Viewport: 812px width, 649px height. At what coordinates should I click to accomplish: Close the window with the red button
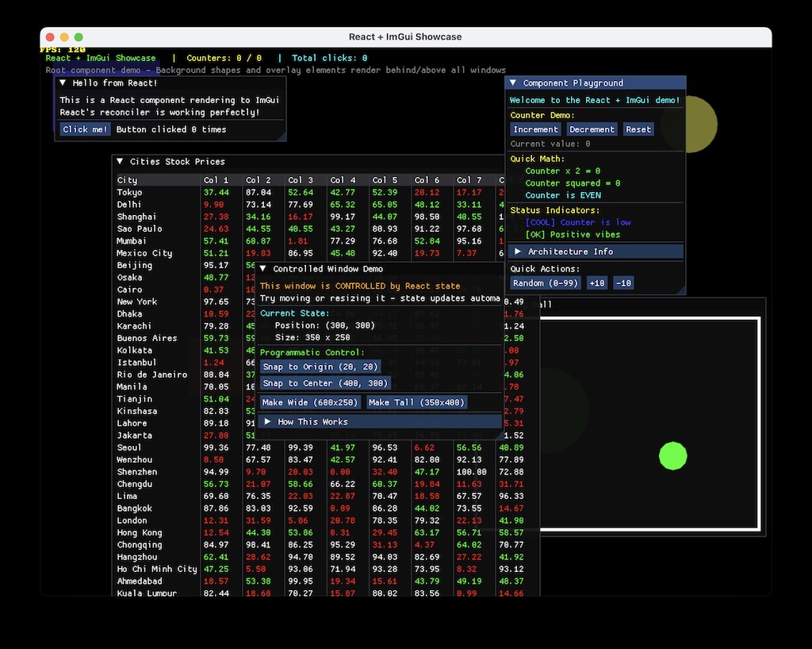(50, 37)
